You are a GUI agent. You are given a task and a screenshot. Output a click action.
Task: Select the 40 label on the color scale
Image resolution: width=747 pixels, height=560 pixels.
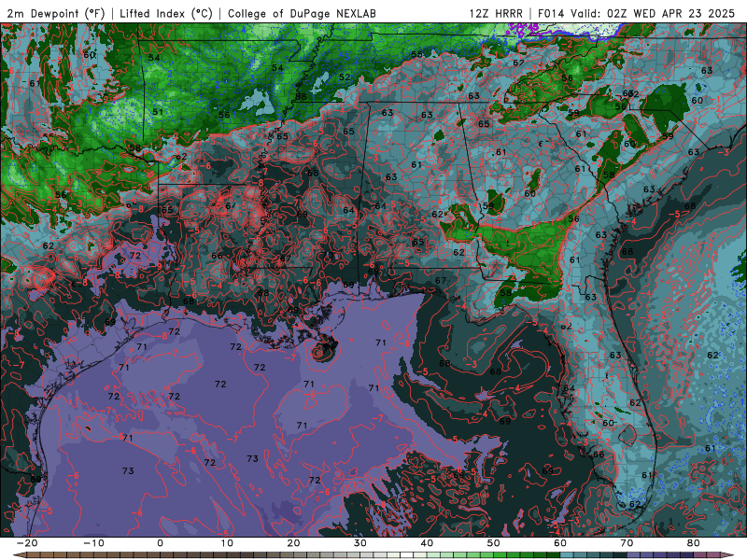coord(427,543)
